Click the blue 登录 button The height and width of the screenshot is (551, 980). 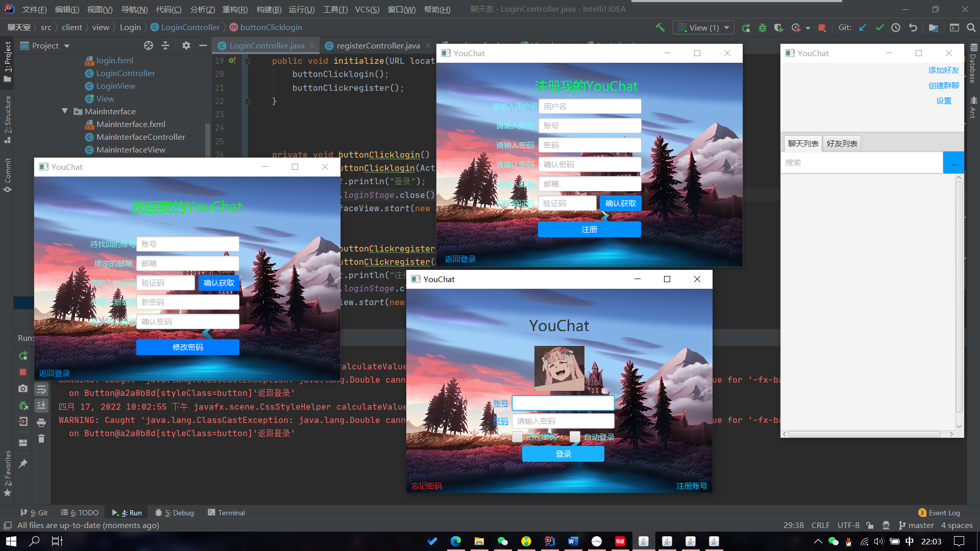[x=563, y=454]
